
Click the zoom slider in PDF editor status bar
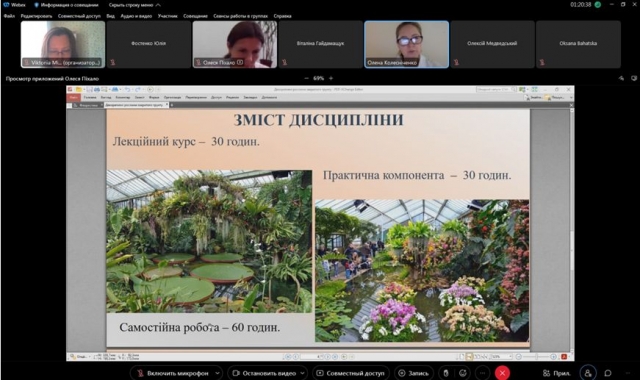[x=536, y=357]
